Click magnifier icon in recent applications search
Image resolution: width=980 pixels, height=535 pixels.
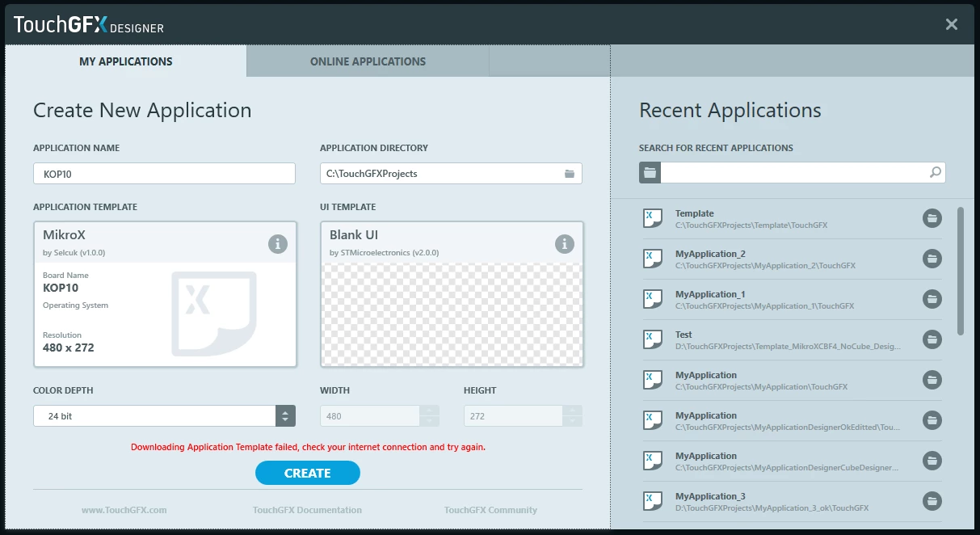pyautogui.click(x=935, y=172)
